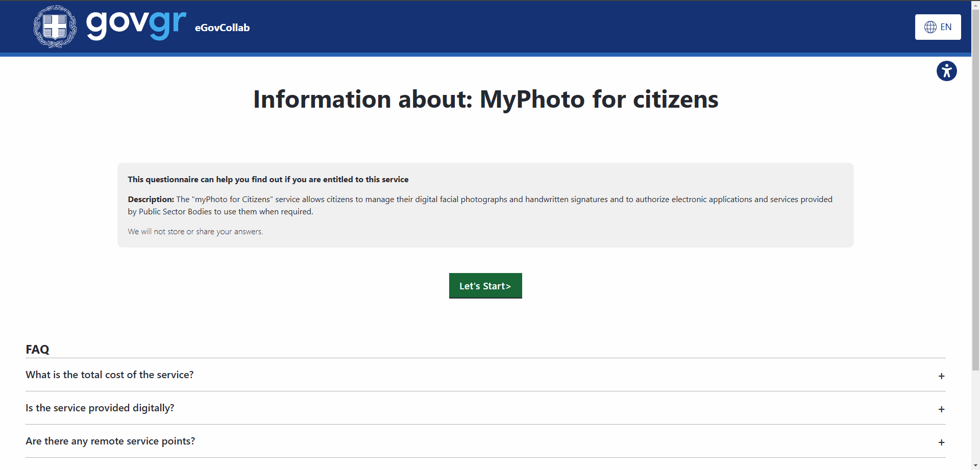Viewport: 980px width, 470px height.
Task: Expand 'Are there any remote service points?'
Action: (x=485, y=441)
